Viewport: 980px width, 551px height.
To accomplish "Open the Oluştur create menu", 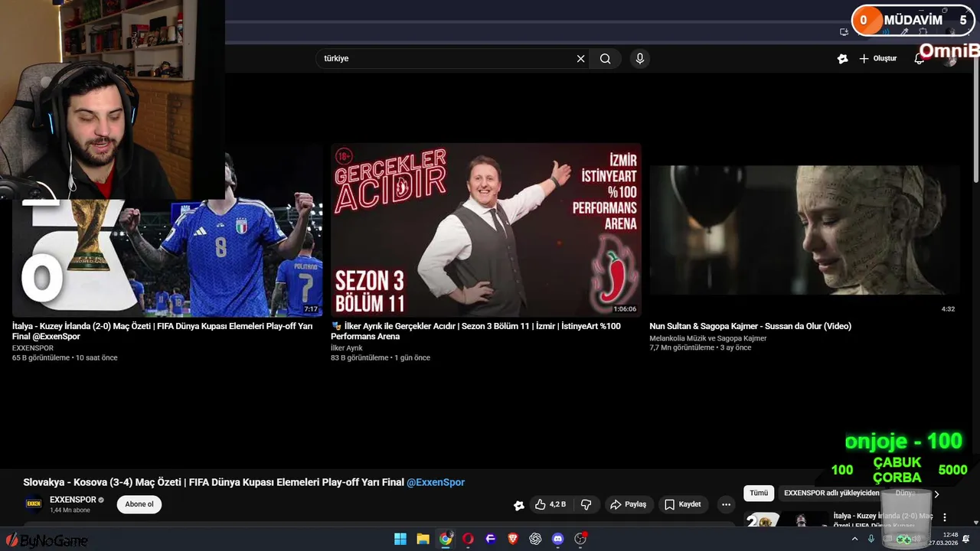I will [x=877, y=59].
